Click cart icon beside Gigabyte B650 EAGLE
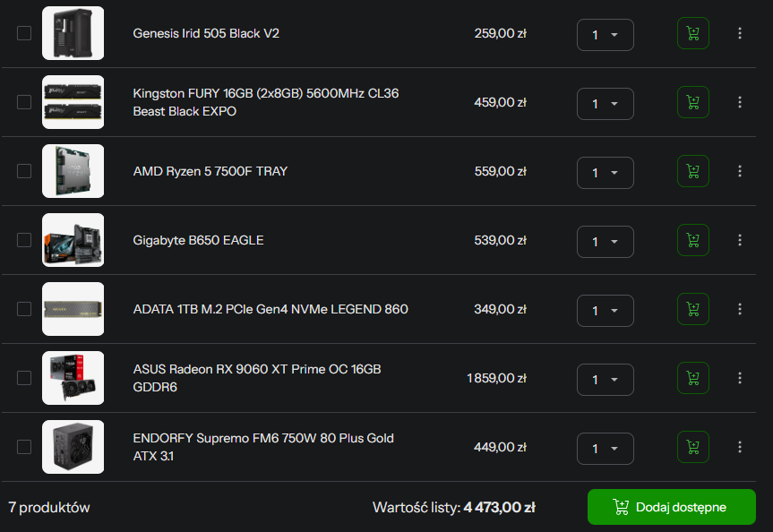 [x=692, y=240]
